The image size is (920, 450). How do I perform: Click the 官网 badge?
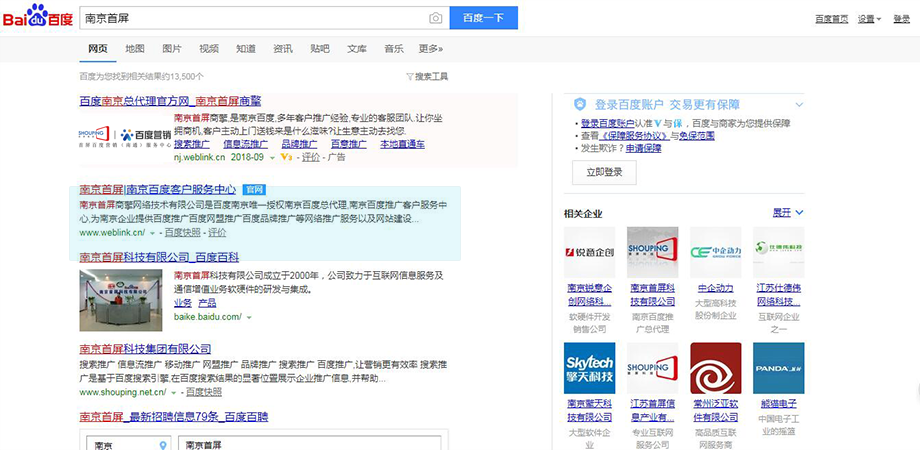(x=255, y=190)
